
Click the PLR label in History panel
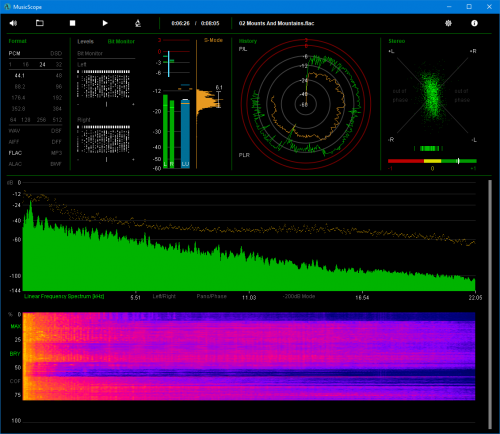tap(244, 155)
